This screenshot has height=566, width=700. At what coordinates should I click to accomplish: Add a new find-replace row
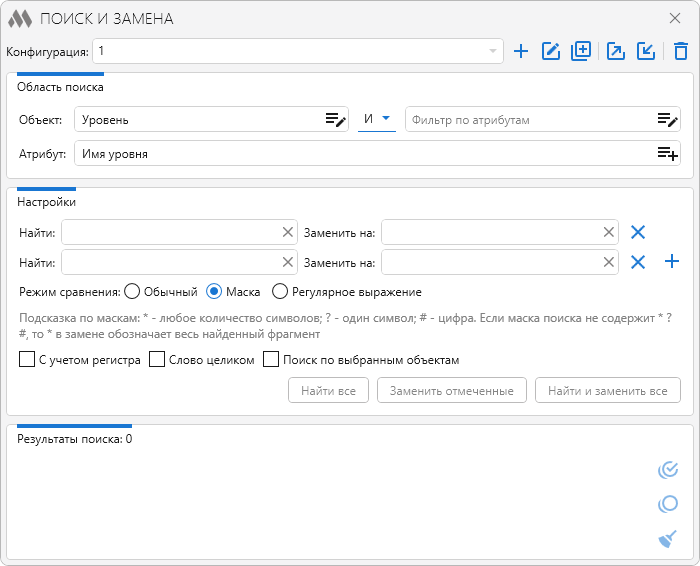tap(672, 262)
